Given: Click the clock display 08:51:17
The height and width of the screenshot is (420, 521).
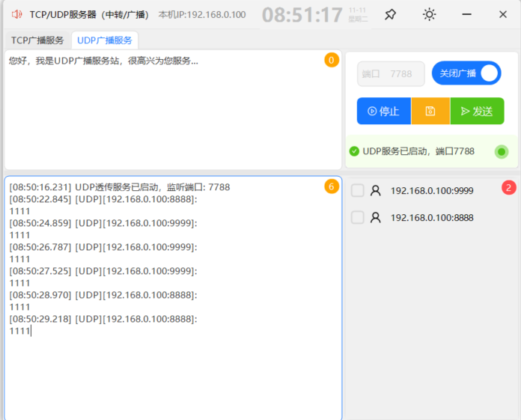Looking at the screenshot, I should pos(302,15).
